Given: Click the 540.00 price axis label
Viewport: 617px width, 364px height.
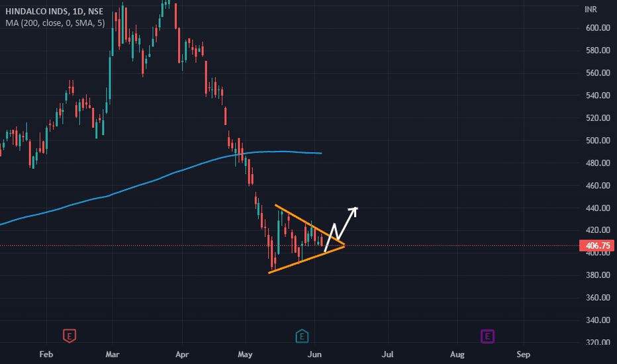Looking at the screenshot, I should 598,95.
